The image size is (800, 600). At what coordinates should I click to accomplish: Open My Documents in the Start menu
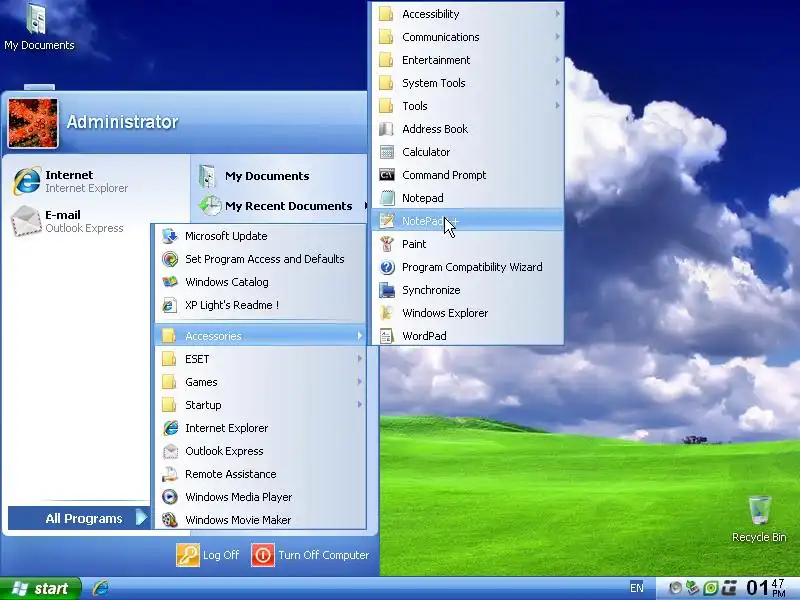pyautogui.click(x=279, y=176)
